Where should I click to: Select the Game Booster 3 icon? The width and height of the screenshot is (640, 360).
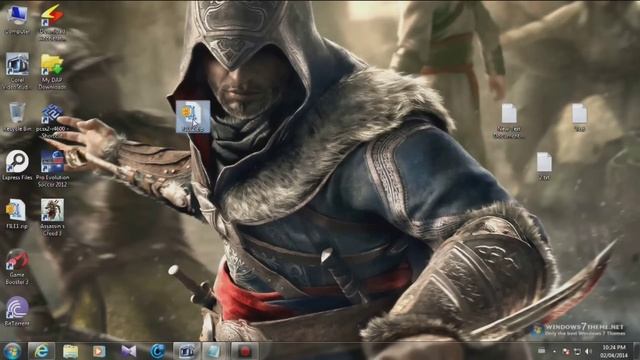[x=17, y=267]
